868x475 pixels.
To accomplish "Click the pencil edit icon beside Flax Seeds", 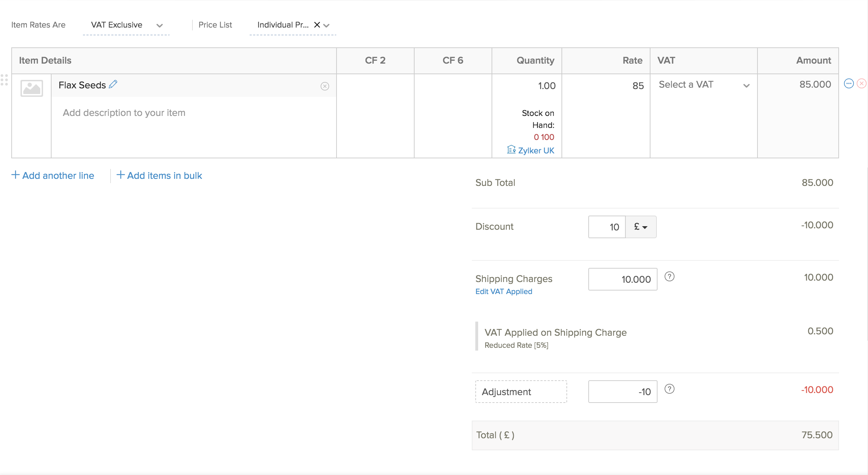I will 113,84.
